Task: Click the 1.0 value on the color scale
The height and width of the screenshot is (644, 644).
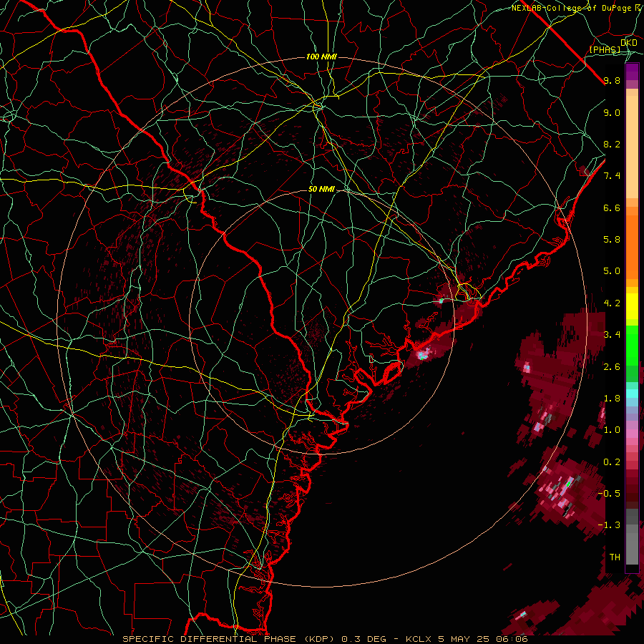Action: [612, 430]
